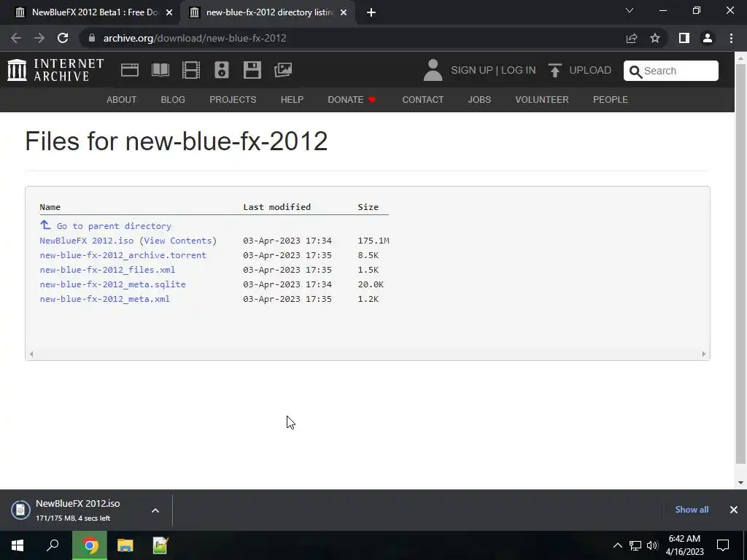Open the Software floppy disk icon

pyautogui.click(x=252, y=70)
